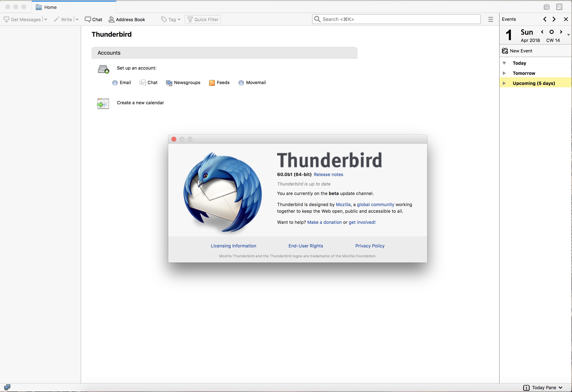Open the Address Book

[127, 19]
